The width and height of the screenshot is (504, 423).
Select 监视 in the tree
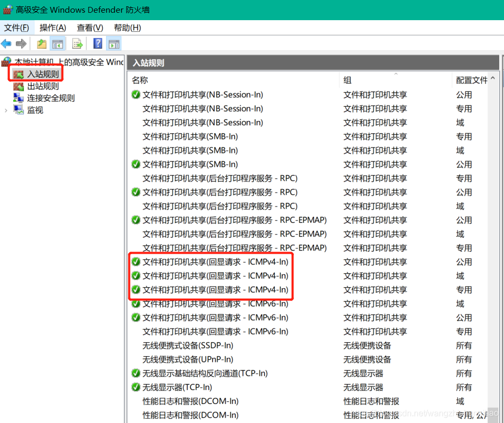tap(35, 110)
